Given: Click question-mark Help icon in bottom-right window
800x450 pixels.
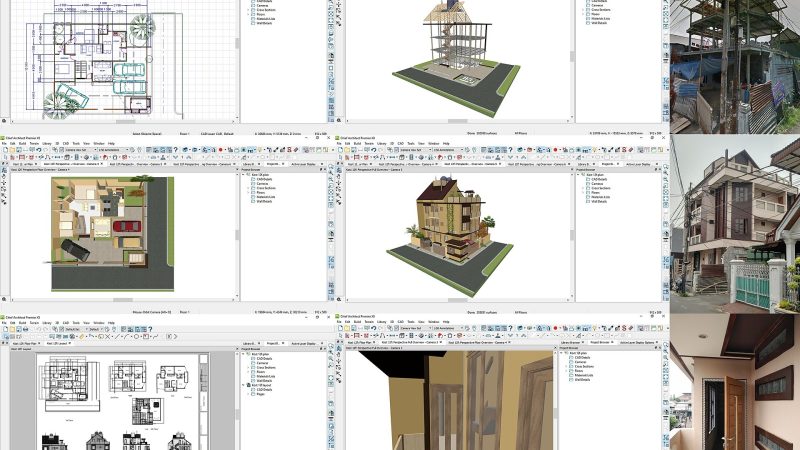Looking at the screenshot, I should (510, 328).
